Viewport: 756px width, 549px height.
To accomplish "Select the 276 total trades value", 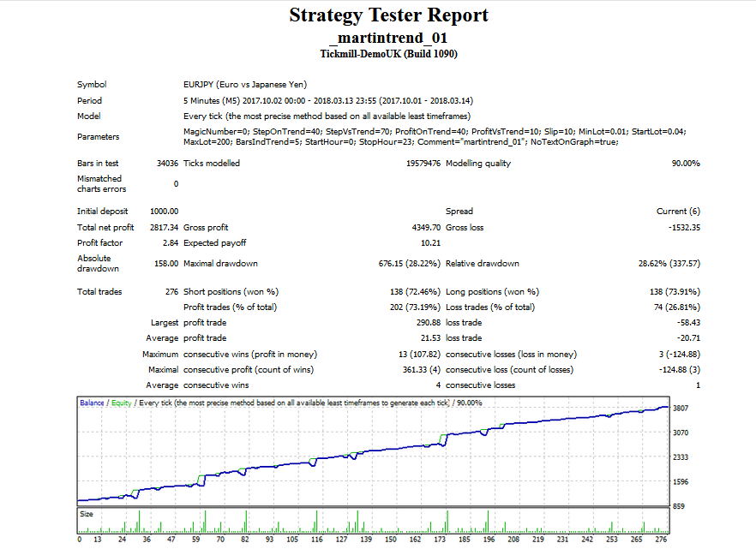I will click(171, 291).
